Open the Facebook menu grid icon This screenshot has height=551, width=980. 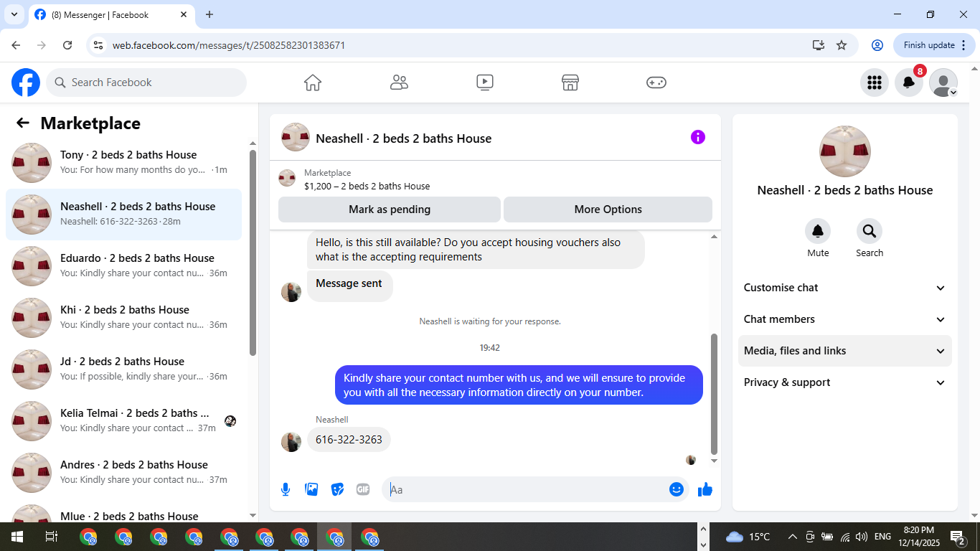click(x=874, y=83)
